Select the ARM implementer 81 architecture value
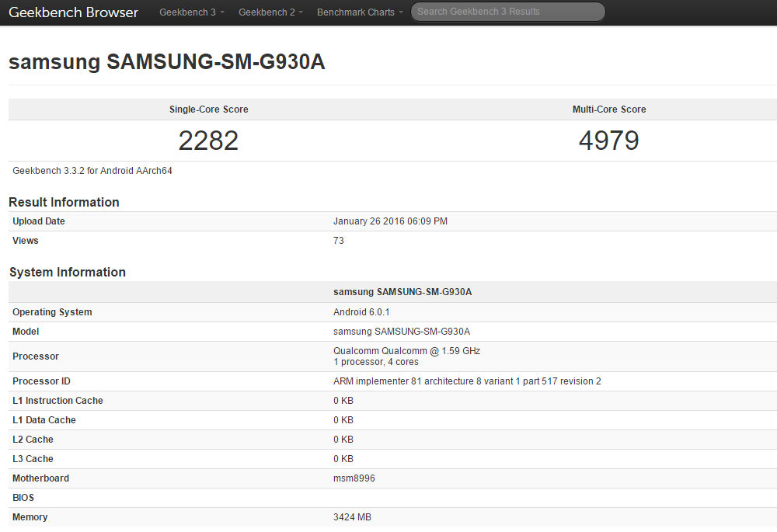Image resolution: width=777 pixels, height=532 pixels. point(467,381)
